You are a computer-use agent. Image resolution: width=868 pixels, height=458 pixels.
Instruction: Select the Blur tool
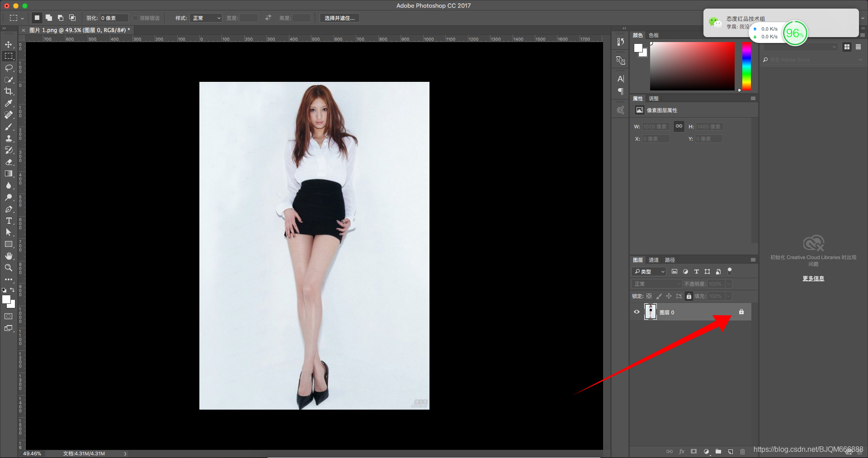tap(9, 185)
